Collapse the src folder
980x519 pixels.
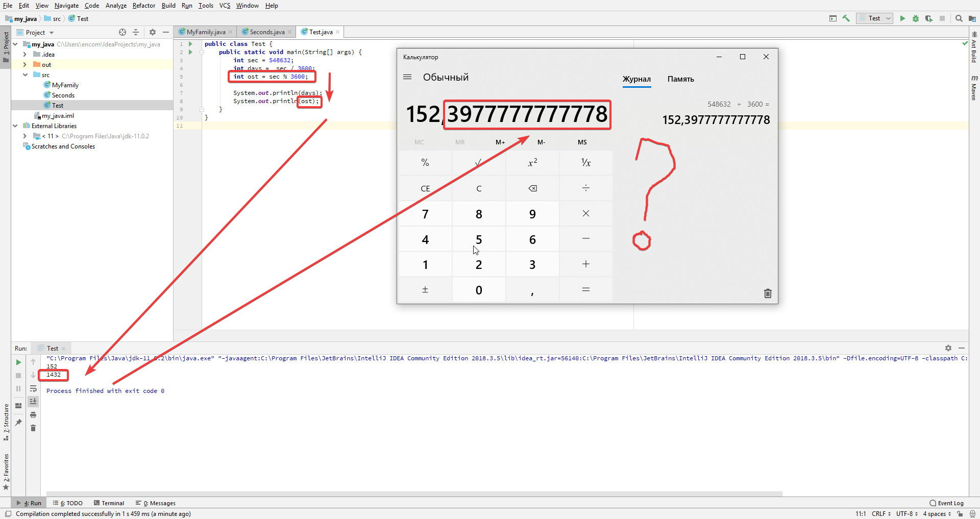(25, 75)
